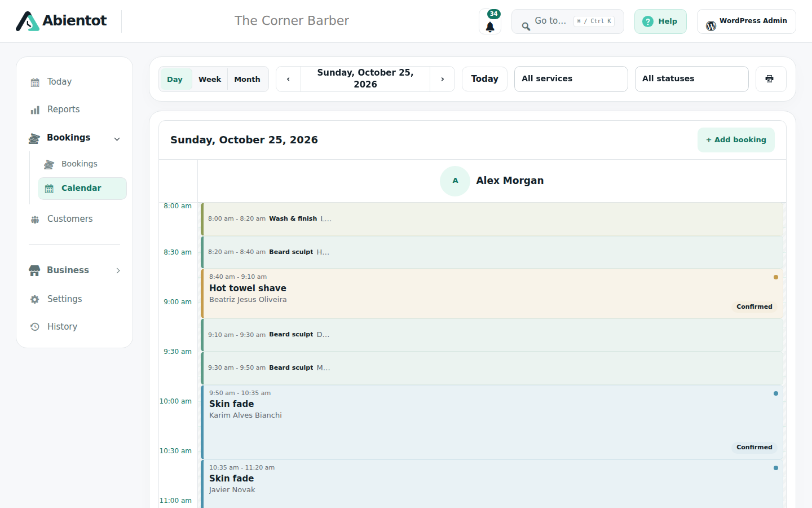Click the Today date button
The width and height of the screenshot is (812, 508).
(484, 79)
